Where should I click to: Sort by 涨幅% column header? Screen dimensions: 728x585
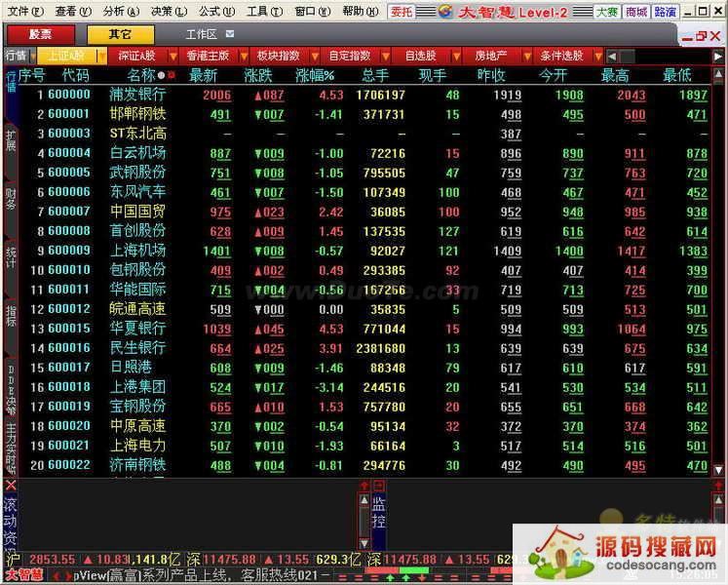click(315, 75)
